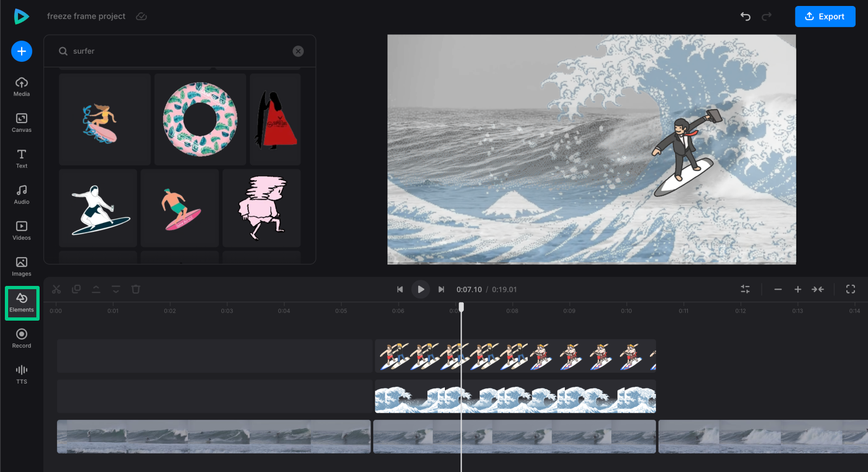This screenshot has height=472, width=868.
Task: Select the wave overlay clip on timeline
Action: (x=515, y=396)
